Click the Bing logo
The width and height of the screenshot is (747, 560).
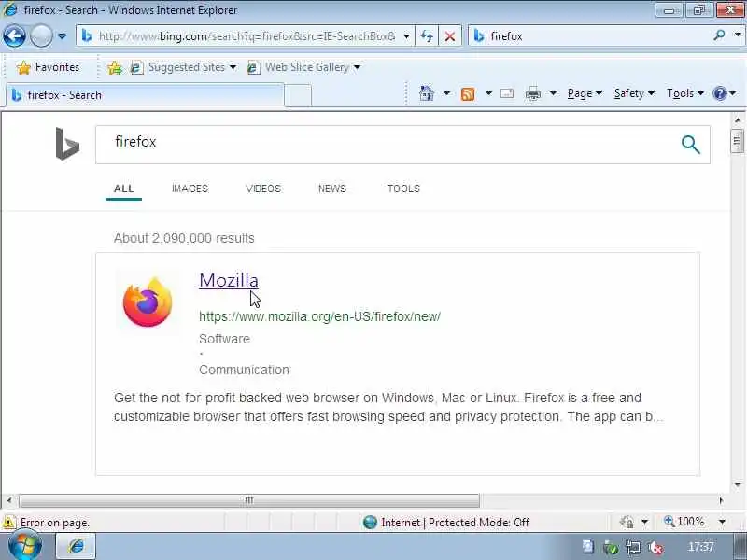[x=67, y=144]
